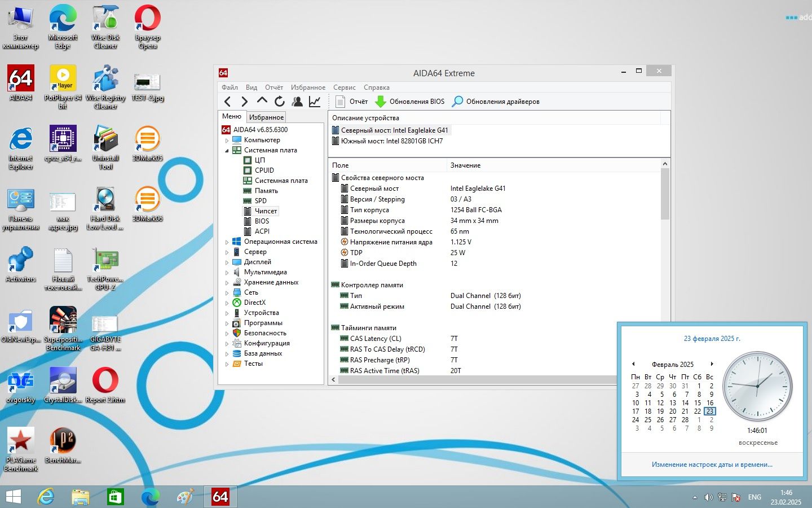Screen dimensions: 812x508
Task: Open the Файл menu
Action: pos(230,87)
